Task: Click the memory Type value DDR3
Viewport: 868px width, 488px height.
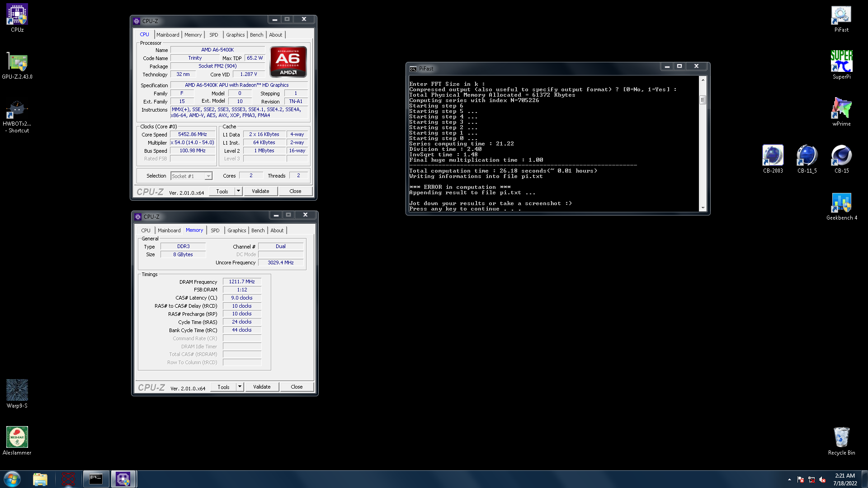Action: 183,247
